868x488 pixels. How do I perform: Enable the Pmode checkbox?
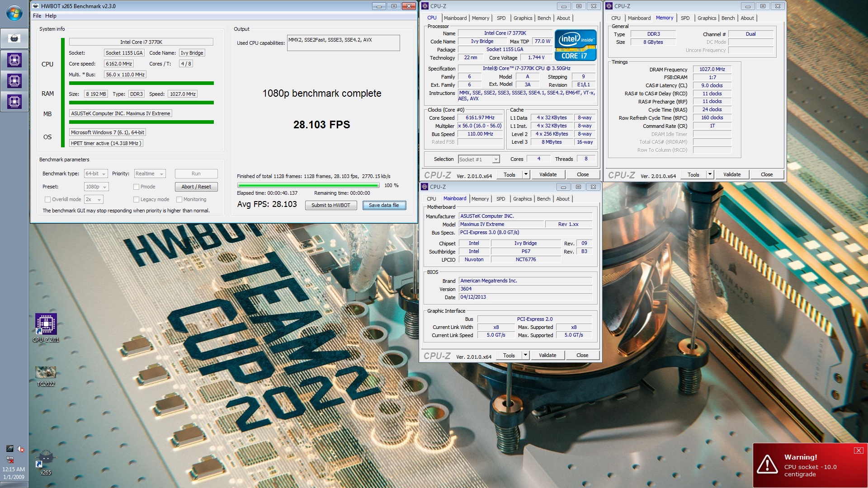point(136,187)
